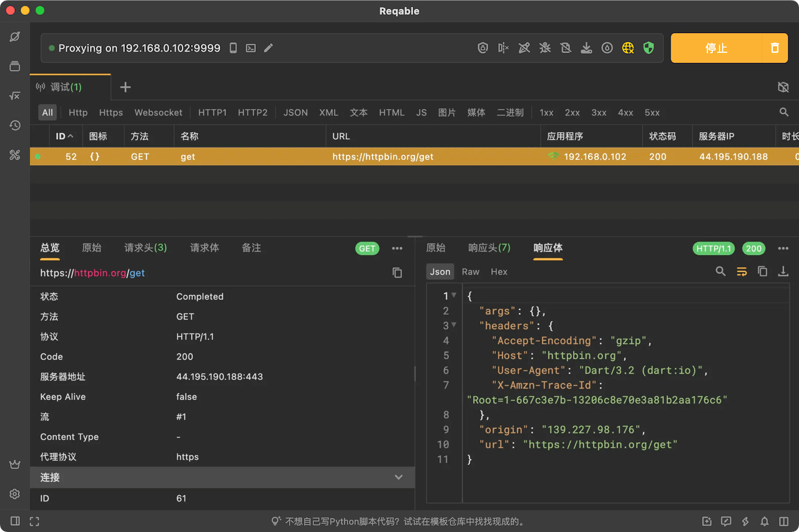Open the 总览 tab
Viewport: 799px width, 532px height.
(50, 248)
